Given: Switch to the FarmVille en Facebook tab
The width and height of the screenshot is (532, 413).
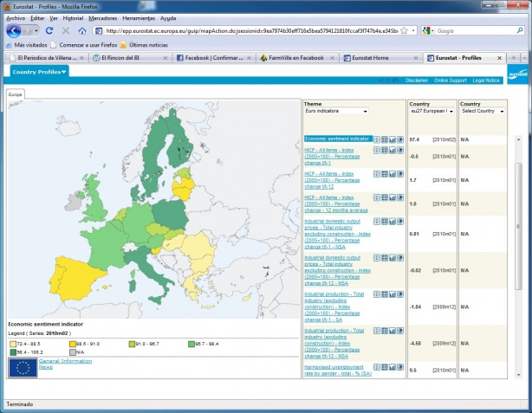Looking at the screenshot, I should coord(295,58).
